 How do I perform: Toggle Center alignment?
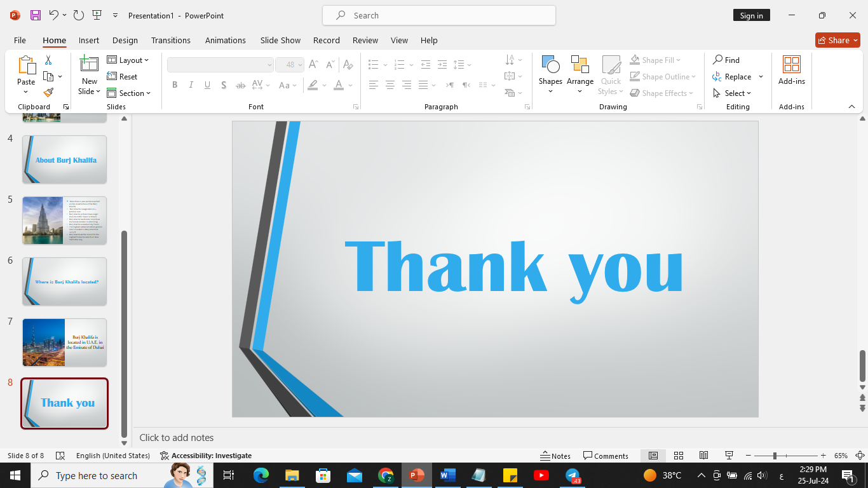click(390, 85)
